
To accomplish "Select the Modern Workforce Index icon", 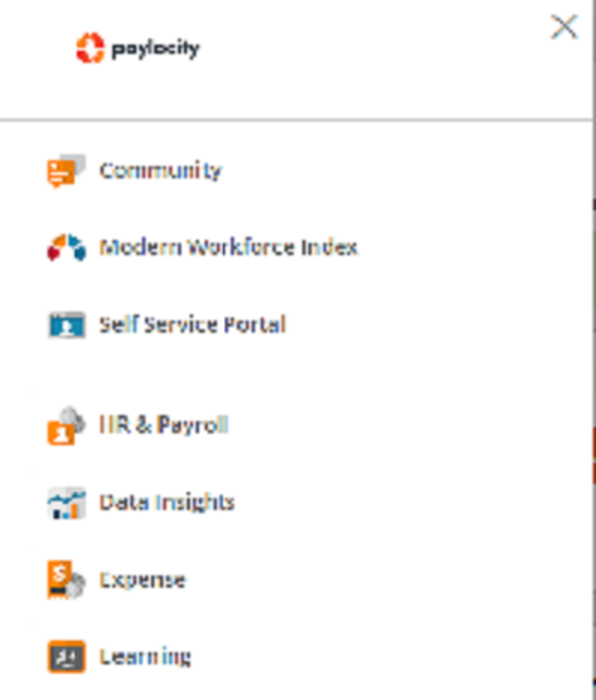I will [x=66, y=247].
